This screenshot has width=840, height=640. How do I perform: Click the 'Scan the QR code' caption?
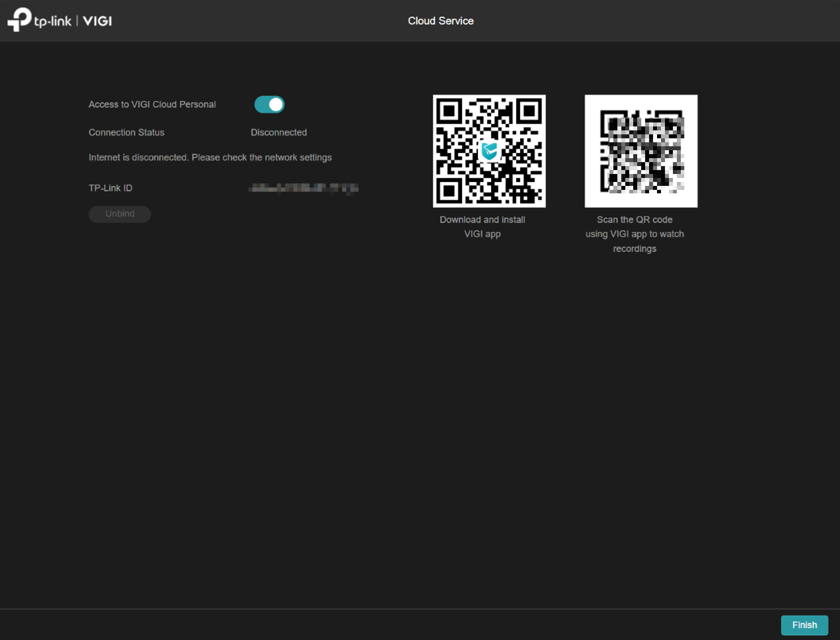(x=635, y=234)
